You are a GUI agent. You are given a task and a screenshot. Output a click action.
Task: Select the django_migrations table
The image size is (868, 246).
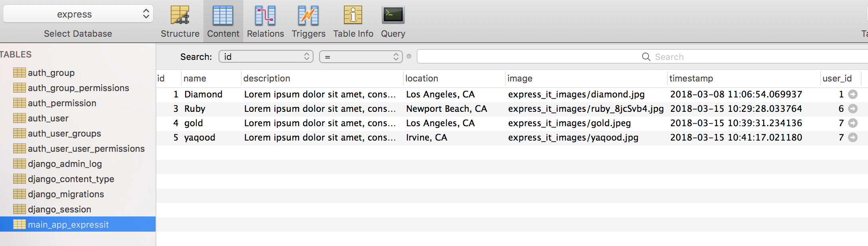pos(66,194)
